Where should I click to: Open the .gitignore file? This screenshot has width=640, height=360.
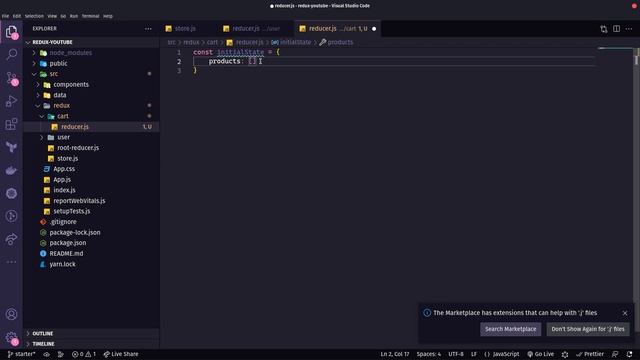click(x=63, y=222)
